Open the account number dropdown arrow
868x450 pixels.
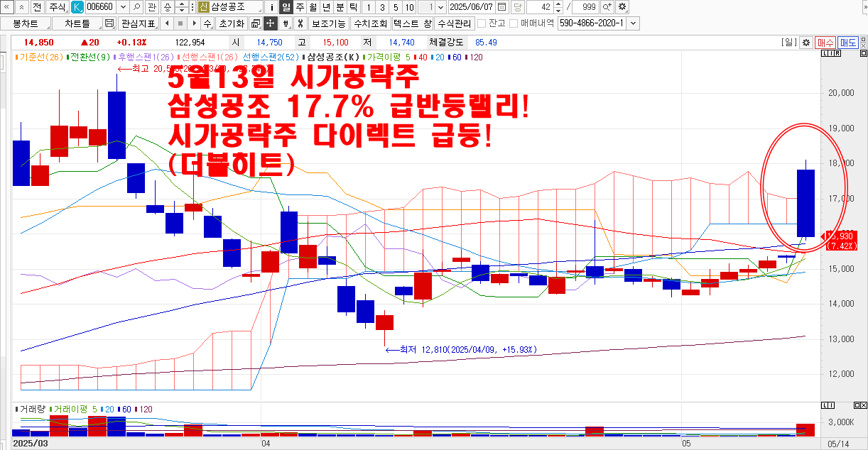633,23
